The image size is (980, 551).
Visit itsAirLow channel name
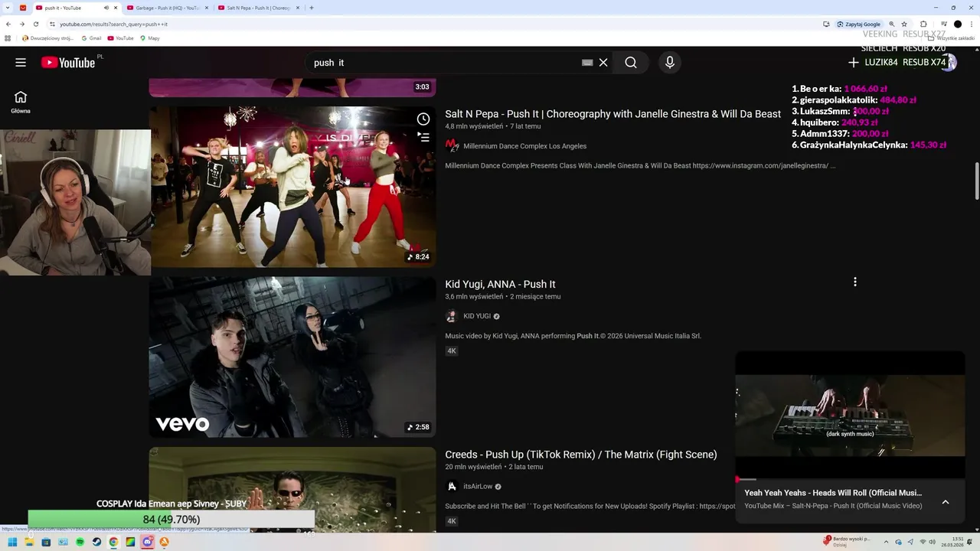pos(478,487)
